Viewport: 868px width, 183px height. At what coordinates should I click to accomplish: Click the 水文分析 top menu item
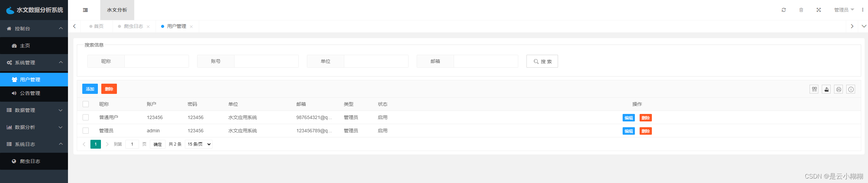pyautogui.click(x=117, y=10)
